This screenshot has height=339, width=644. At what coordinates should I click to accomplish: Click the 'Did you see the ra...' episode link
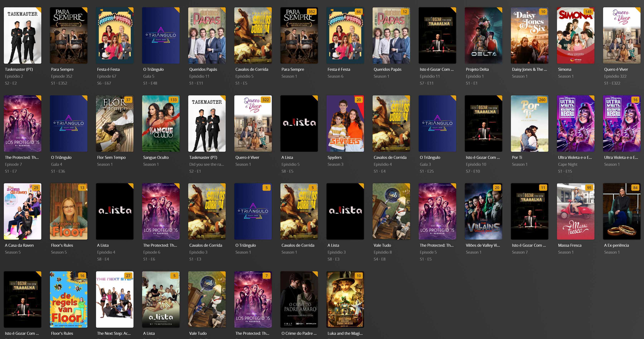(206, 164)
